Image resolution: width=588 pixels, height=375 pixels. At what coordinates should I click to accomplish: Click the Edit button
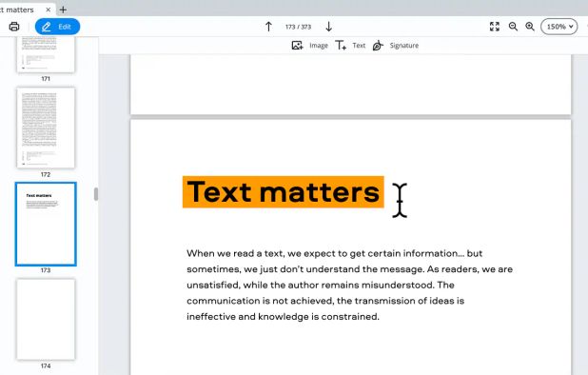57,27
